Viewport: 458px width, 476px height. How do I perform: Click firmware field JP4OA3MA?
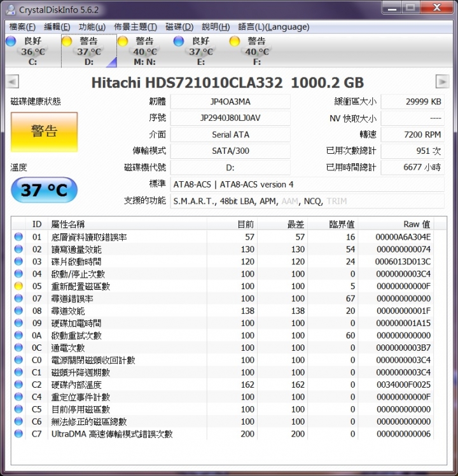tap(230, 102)
